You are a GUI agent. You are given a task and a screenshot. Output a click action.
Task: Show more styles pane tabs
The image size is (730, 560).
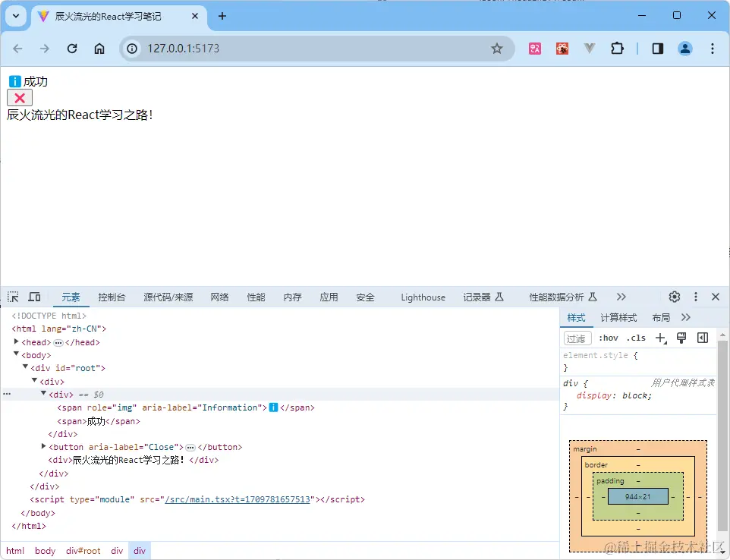[686, 318]
